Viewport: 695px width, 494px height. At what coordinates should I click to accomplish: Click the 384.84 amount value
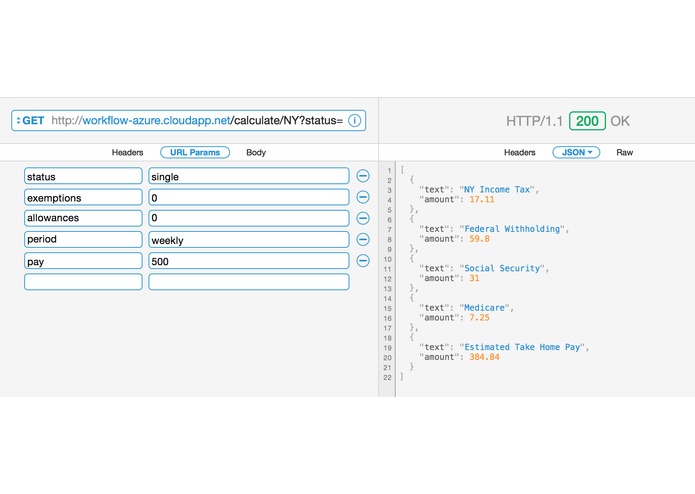pyautogui.click(x=484, y=357)
